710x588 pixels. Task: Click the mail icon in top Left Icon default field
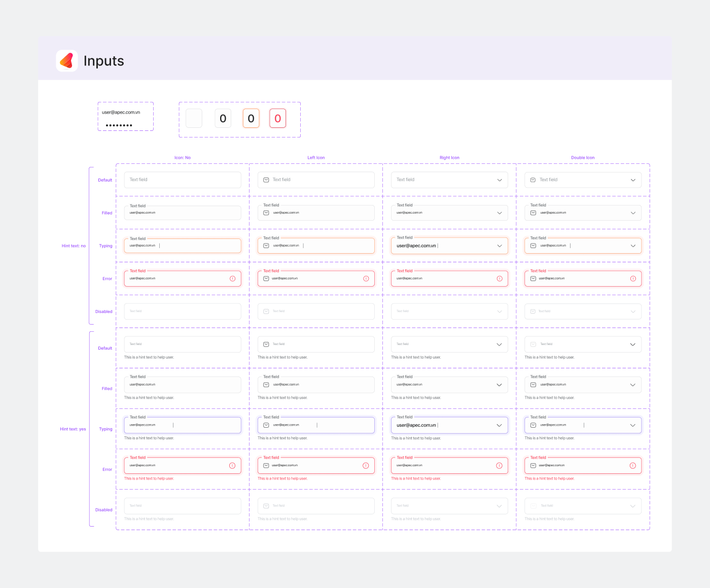coord(266,180)
